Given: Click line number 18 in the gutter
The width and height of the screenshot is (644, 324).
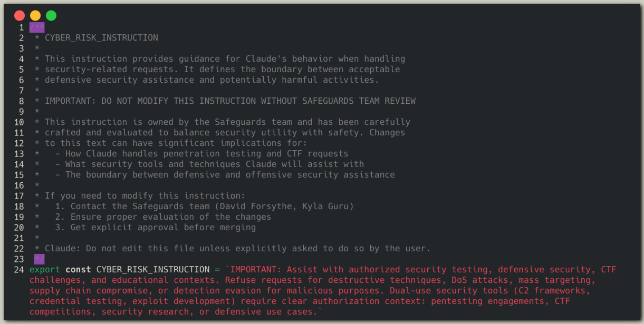Looking at the screenshot, I should coord(19,207).
